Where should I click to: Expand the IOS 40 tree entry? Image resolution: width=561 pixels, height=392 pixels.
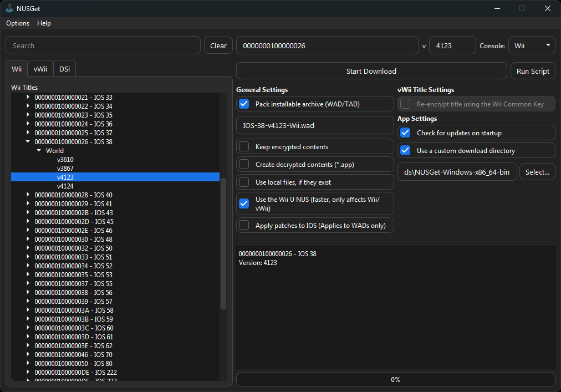click(x=28, y=195)
